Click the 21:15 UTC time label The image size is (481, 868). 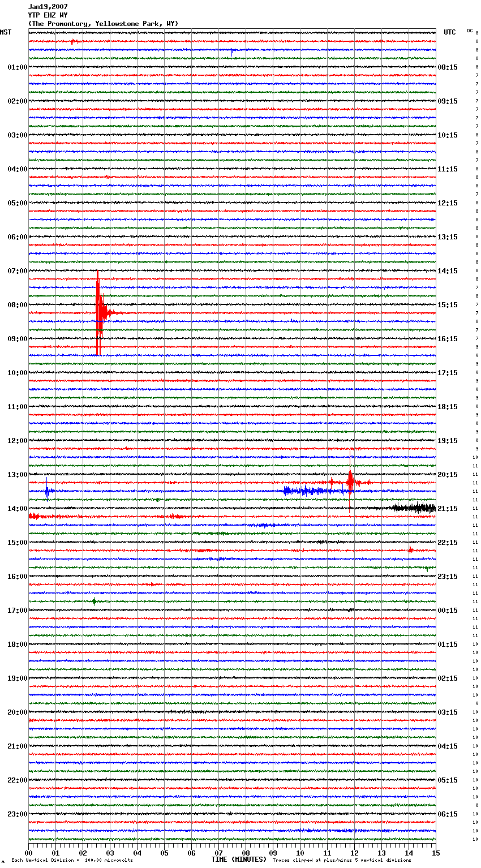[x=448, y=509]
